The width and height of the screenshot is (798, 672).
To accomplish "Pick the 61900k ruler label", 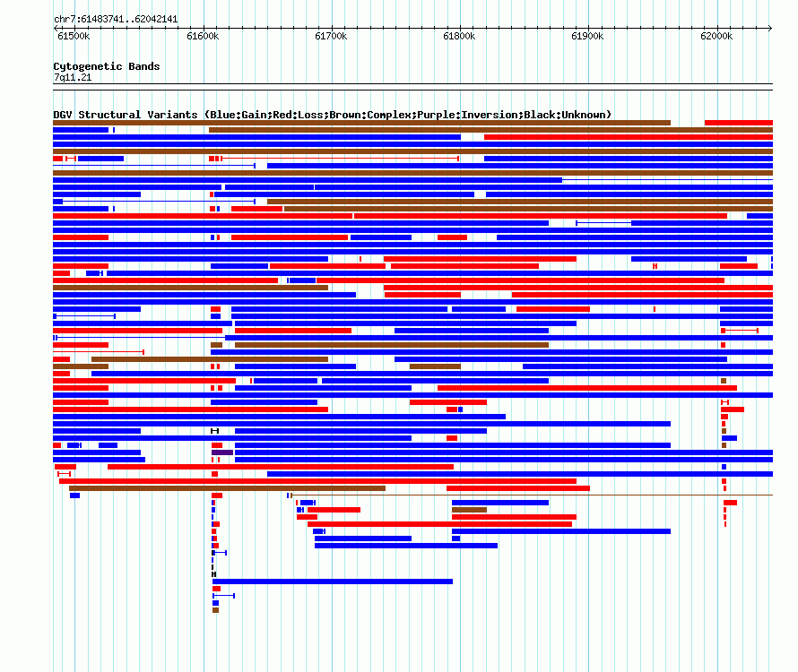I will 587,36.
